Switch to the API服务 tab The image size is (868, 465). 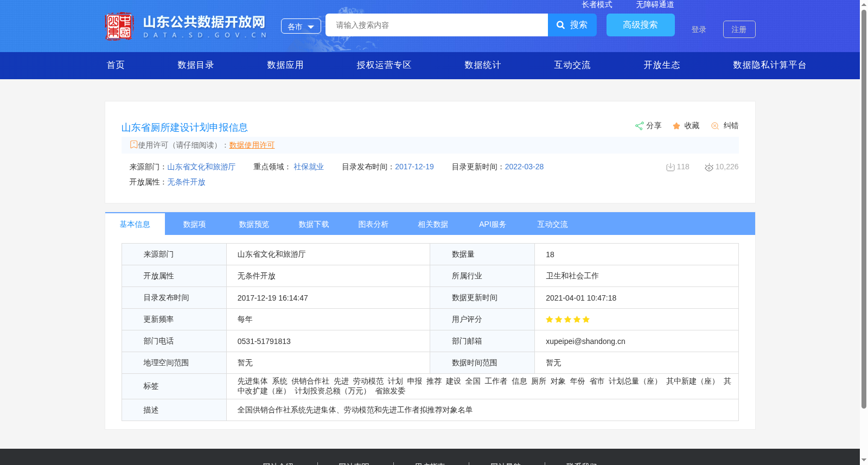[x=493, y=224]
